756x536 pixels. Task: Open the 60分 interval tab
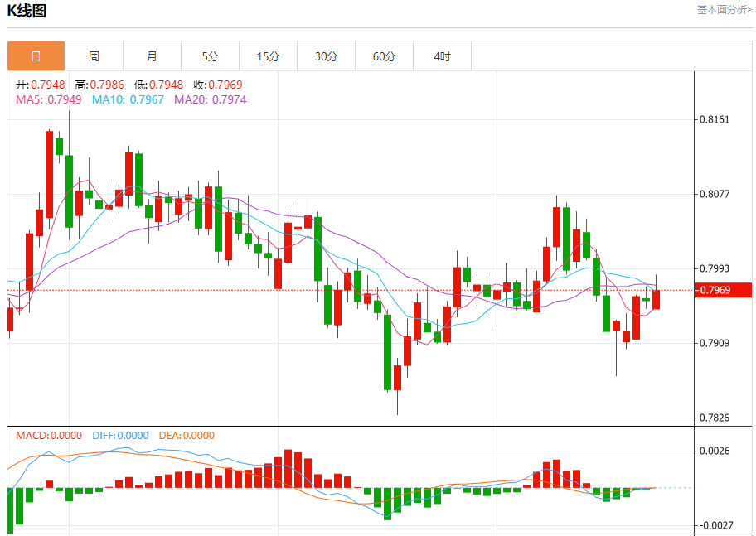[x=385, y=56]
